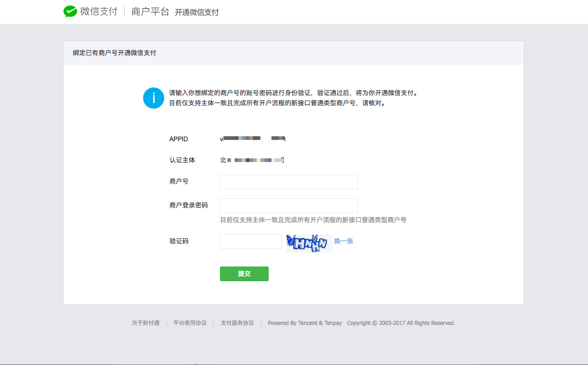
Task: Click the 商户号 label
Action: point(179,181)
